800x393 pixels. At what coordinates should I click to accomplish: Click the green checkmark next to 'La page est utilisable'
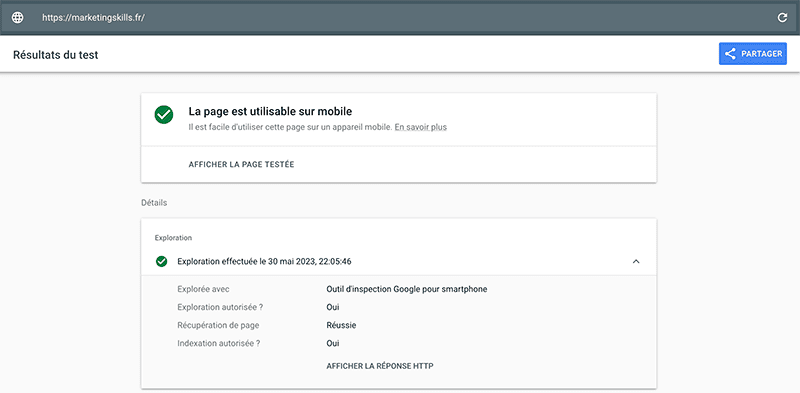tap(164, 114)
